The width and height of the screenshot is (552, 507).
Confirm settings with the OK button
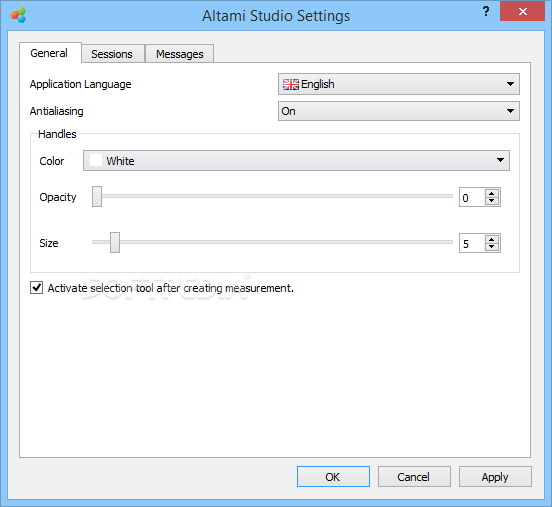tap(333, 477)
